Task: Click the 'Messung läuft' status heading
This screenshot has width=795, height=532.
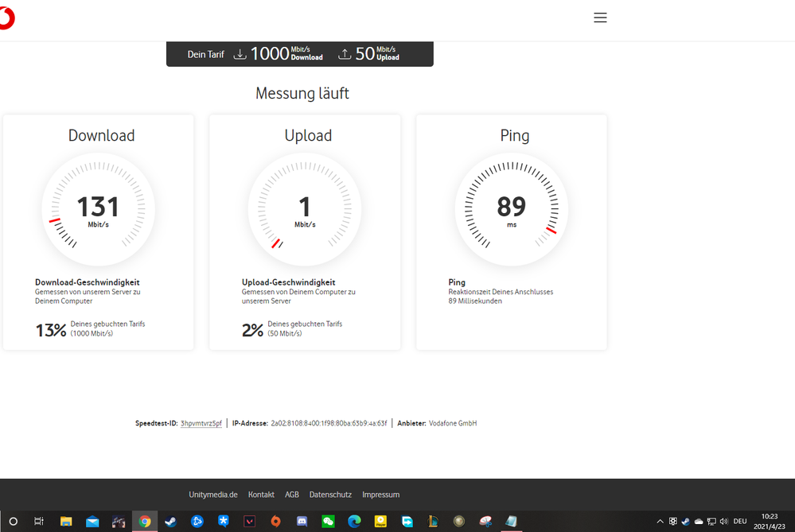Action: [302, 93]
